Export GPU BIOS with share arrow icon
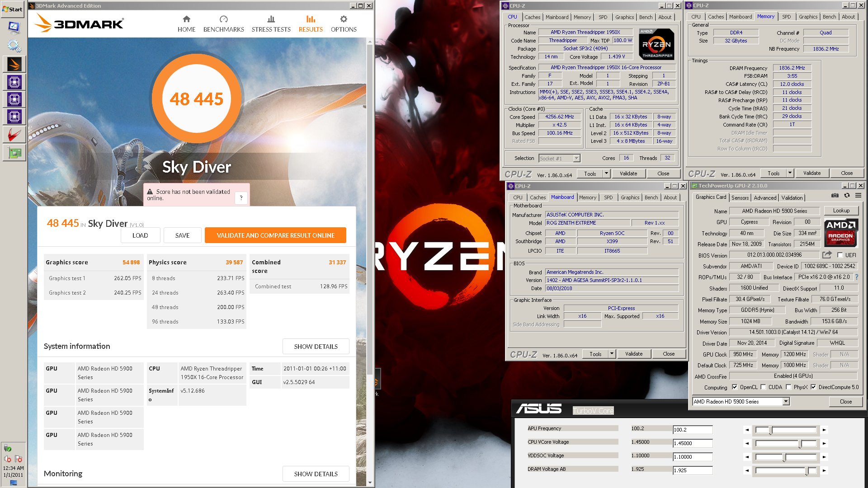Screen dimensions: 868x488 coord(827,255)
